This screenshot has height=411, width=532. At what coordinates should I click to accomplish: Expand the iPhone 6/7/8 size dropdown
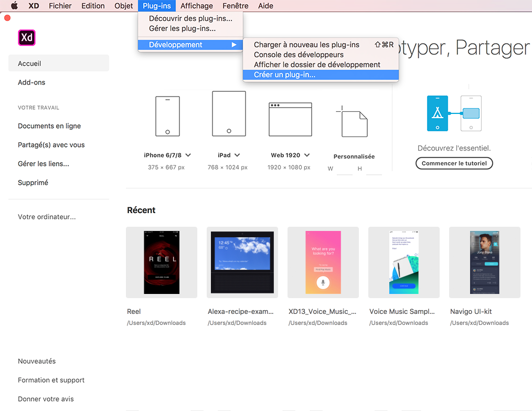coord(188,155)
